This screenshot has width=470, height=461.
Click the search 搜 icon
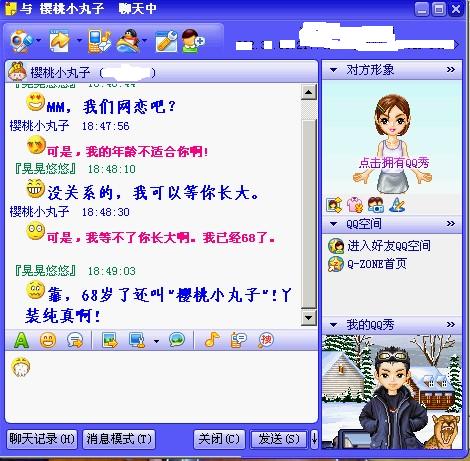click(x=266, y=340)
